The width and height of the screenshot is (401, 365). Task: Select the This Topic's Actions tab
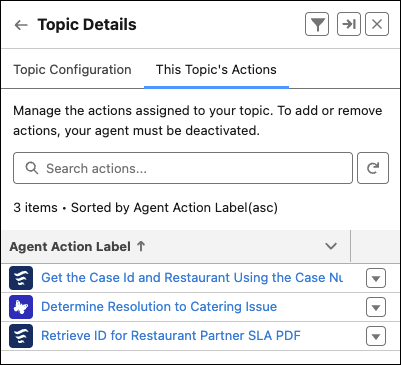pos(216,70)
